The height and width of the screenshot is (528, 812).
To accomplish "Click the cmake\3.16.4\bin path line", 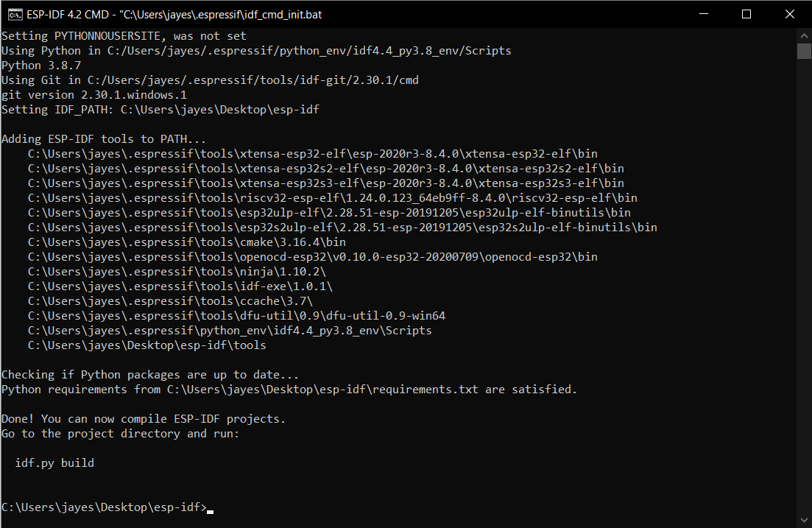I will [186, 242].
